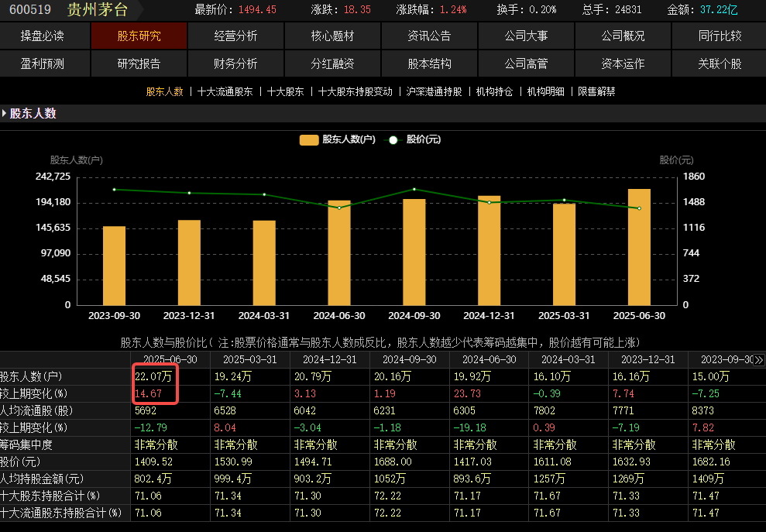Screen dimensions: 766x532
Task: Open the 关联个股 tab
Action: [x=720, y=63]
